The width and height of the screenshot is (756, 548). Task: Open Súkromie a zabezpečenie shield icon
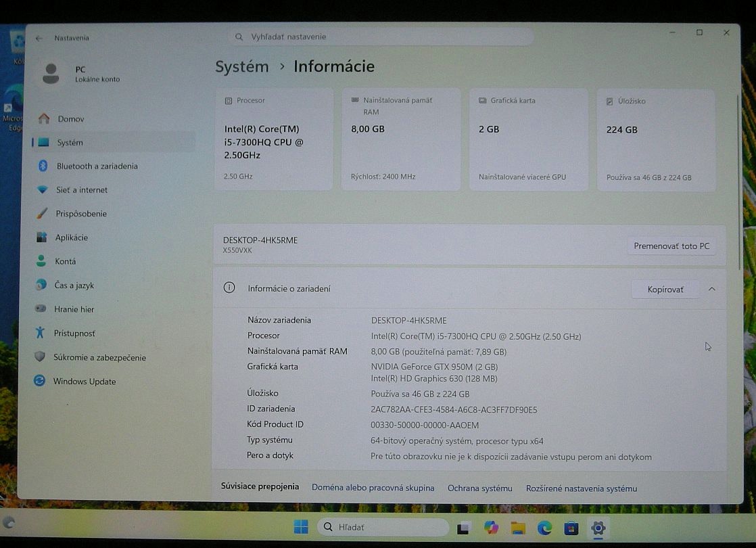click(39, 357)
